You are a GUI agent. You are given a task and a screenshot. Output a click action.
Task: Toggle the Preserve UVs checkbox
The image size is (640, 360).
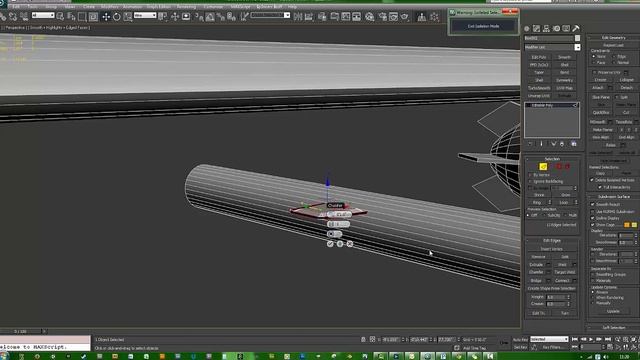(x=595, y=72)
